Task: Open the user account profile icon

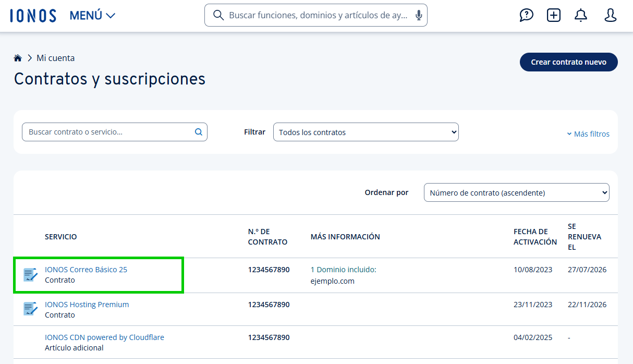Action: (611, 16)
